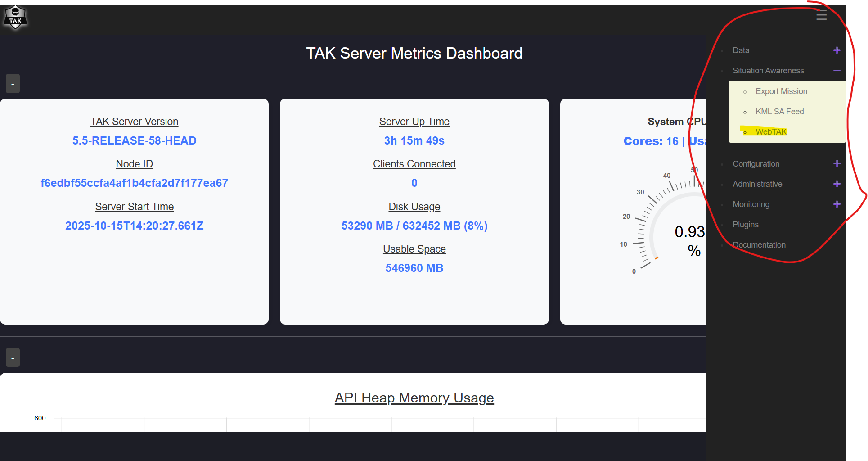The width and height of the screenshot is (868, 461).
Task: Expand the Administrative plus icon
Action: pos(837,184)
